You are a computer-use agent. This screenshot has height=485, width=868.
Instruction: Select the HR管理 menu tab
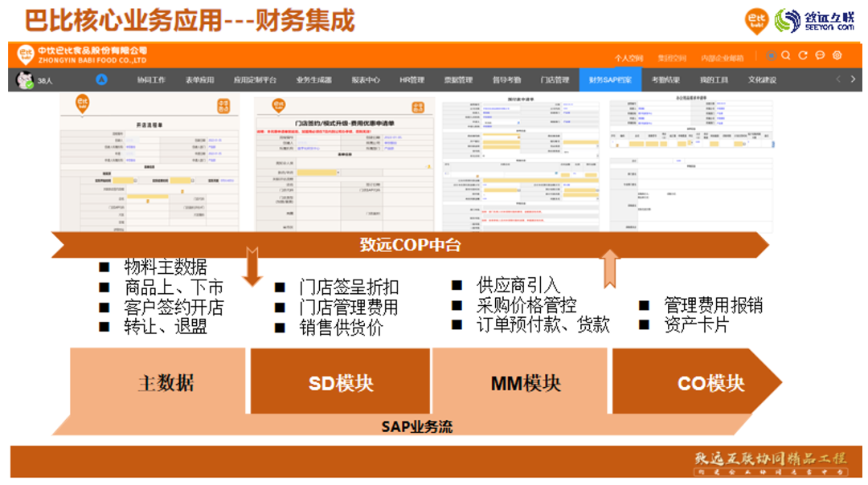[x=411, y=80]
